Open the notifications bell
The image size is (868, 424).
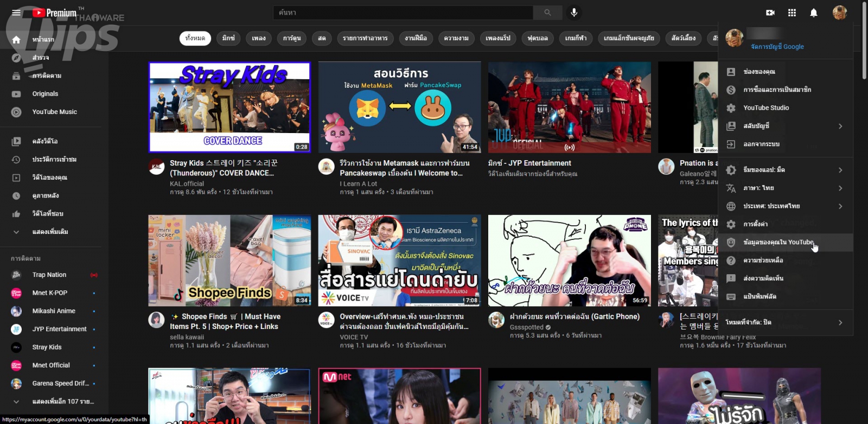(814, 12)
